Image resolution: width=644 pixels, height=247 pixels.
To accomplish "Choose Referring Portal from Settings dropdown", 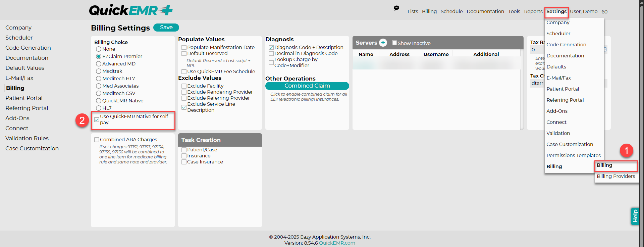I will coord(565,100).
